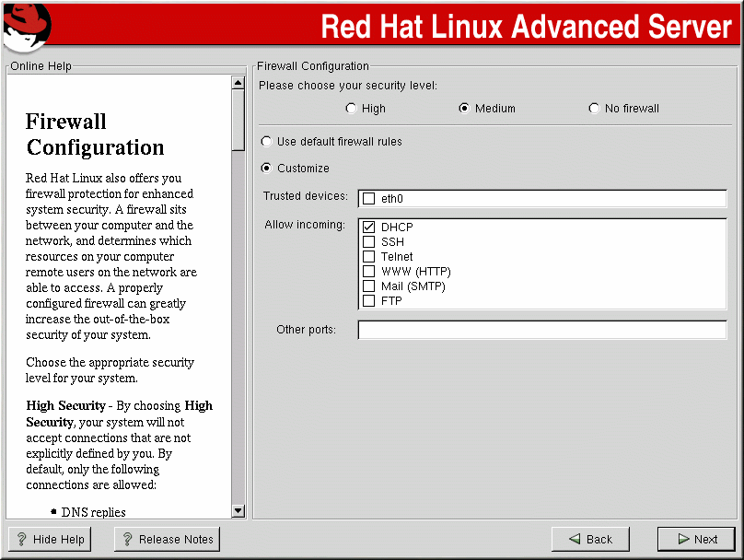Click the 'Allow incoming:' label
The height and width of the screenshot is (560, 744).
coord(305,225)
